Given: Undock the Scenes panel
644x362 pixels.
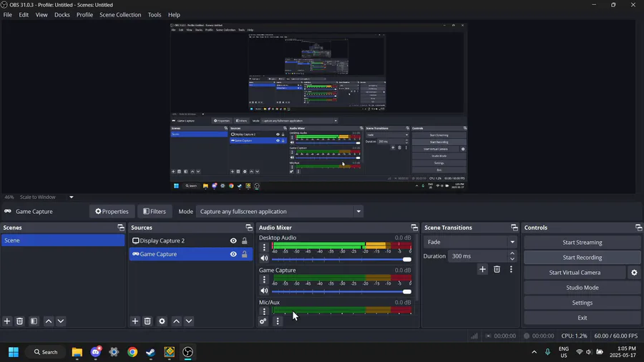Looking at the screenshot, I should (x=121, y=228).
